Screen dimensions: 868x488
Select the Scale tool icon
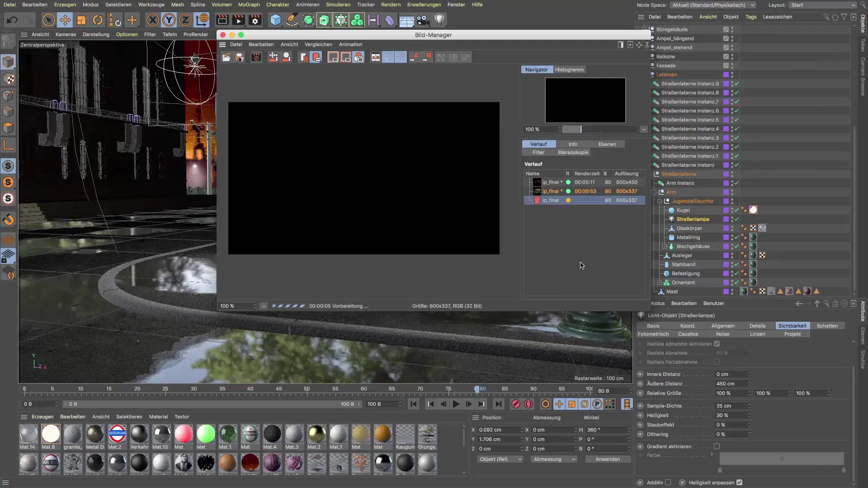81,20
